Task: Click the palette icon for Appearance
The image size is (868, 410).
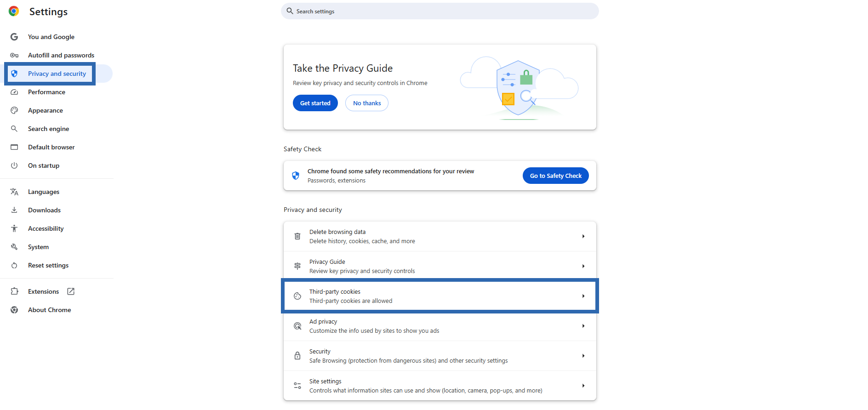Action: [x=14, y=110]
